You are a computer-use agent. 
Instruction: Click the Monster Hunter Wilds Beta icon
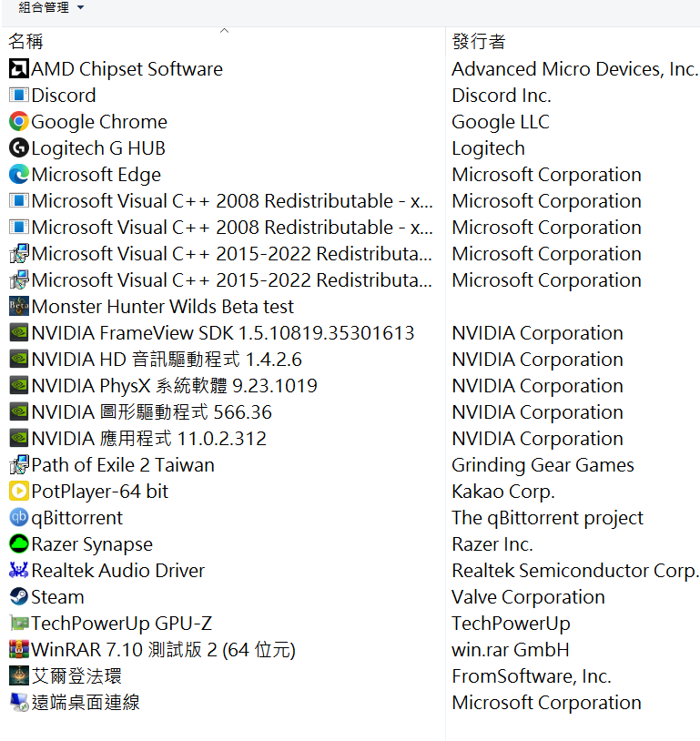pyautogui.click(x=19, y=307)
